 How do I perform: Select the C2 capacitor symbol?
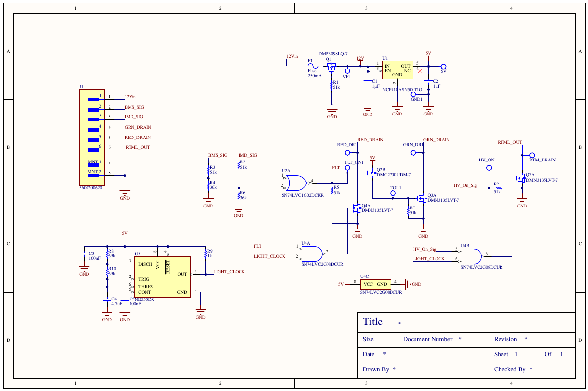coord(429,81)
